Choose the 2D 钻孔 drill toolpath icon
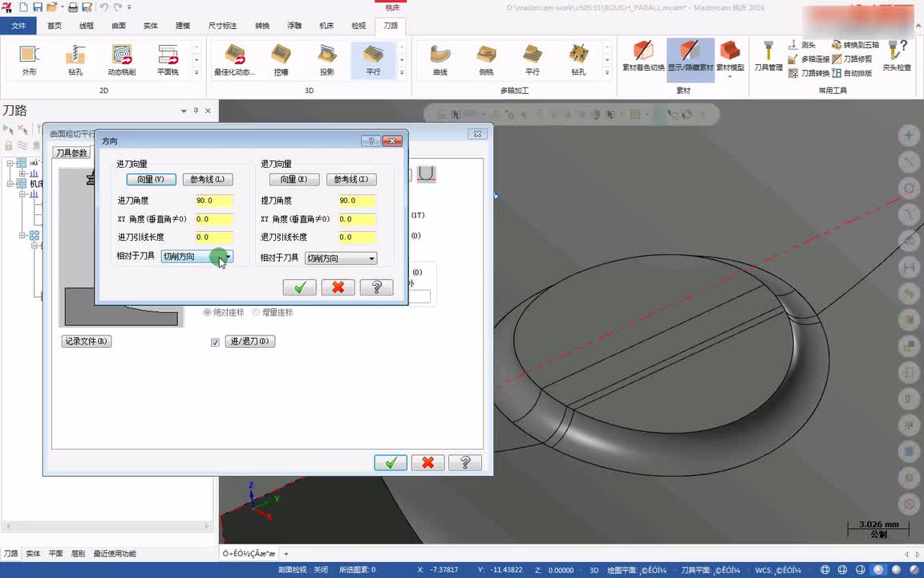The height and width of the screenshot is (578, 924). point(75,59)
